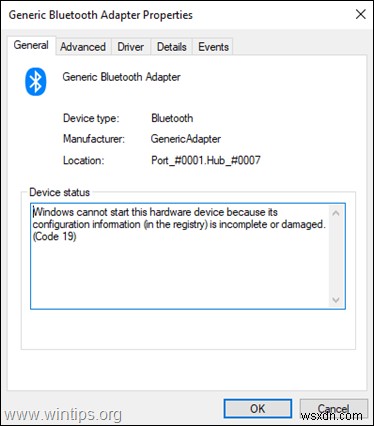Click the 'Generic Bluetooth Adapter Properties' title bar text
Image resolution: width=374 pixels, height=426 pixels.
(101, 15)
